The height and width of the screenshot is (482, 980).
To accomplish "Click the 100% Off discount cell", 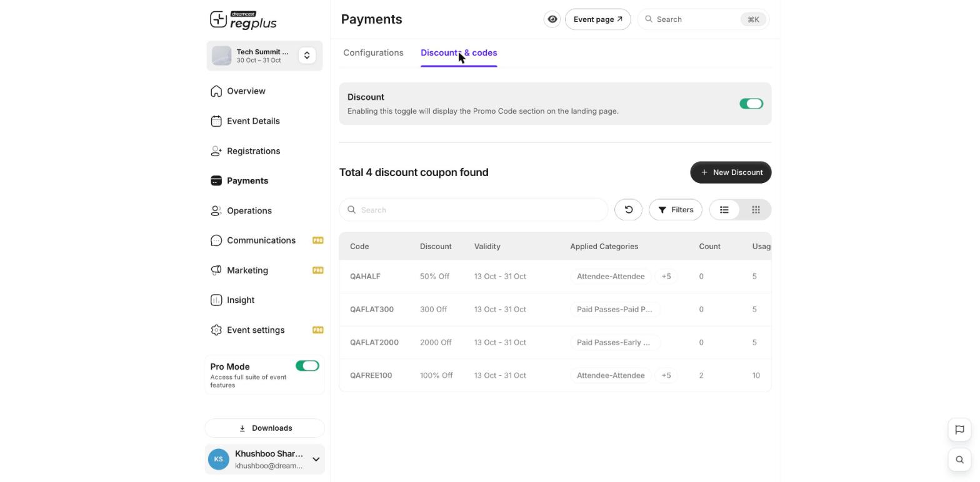I will (436, 376).
